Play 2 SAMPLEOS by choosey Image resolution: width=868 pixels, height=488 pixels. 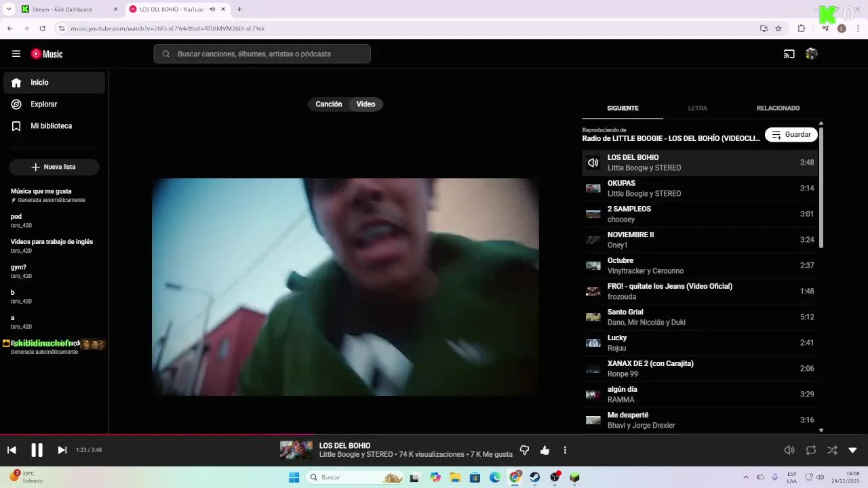[x=700, y=214]
